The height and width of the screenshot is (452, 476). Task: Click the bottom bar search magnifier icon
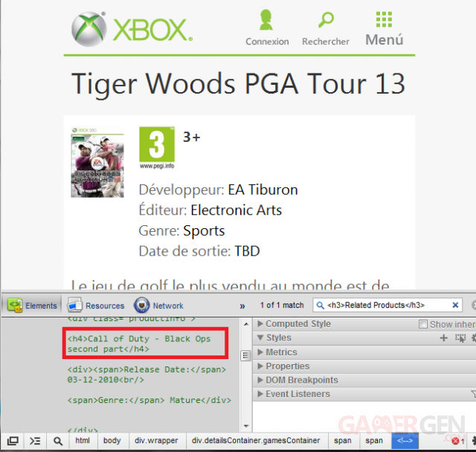click(x=58, y=441)
